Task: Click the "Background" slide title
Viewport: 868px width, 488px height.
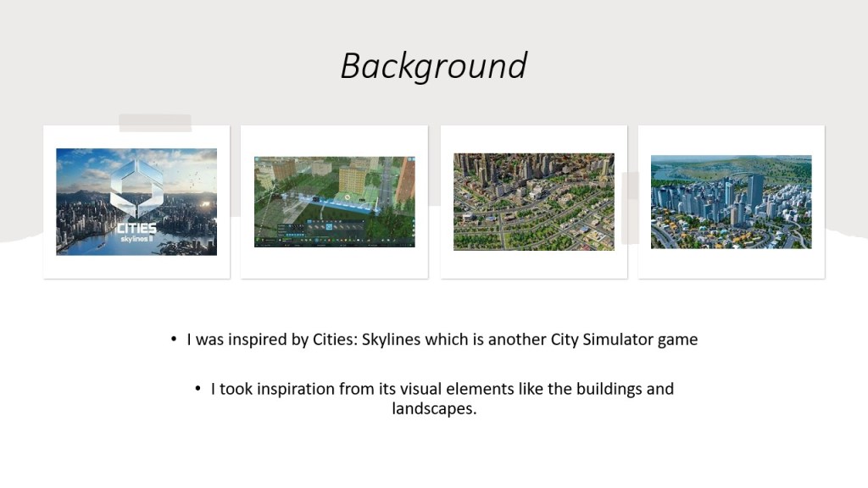Action: coord(433,65)
